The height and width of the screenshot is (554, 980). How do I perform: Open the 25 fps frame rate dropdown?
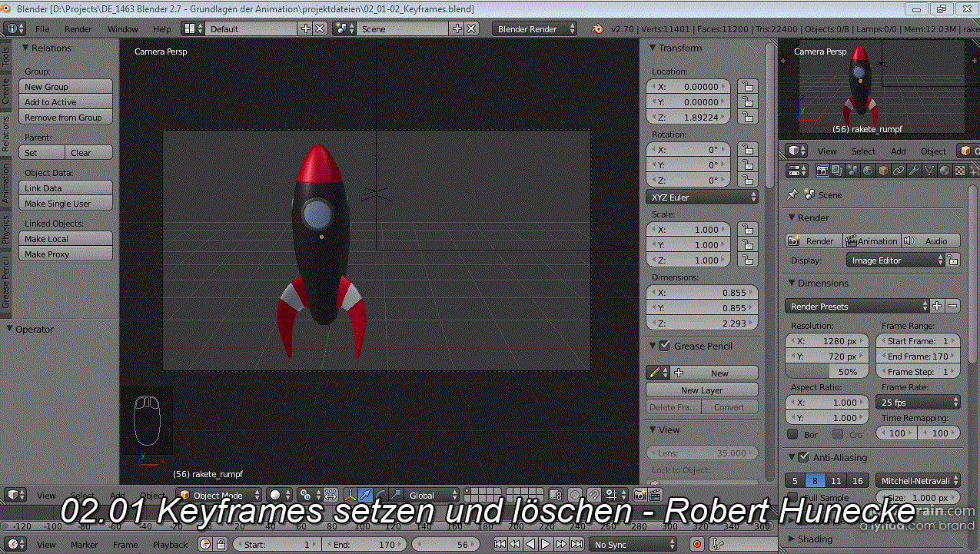(919, 402)
